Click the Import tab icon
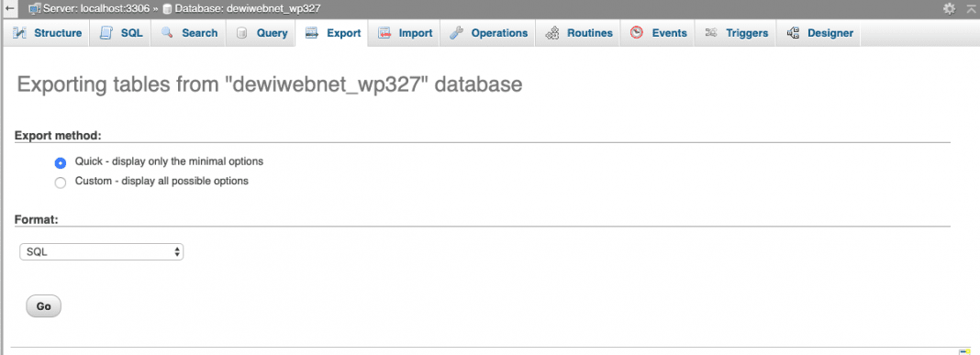980x355 pixels. coord(384,33)
